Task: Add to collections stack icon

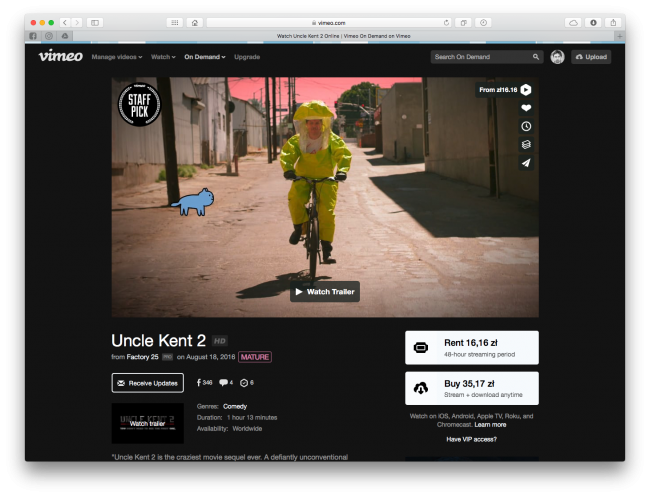Action: pyautogui.click(x=526, y=144)
